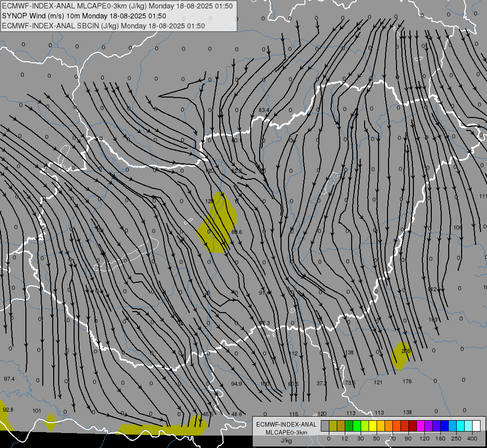This screenshot has height=448, width=487.
Task: Click the map value 129
Action: coord(209,201)
